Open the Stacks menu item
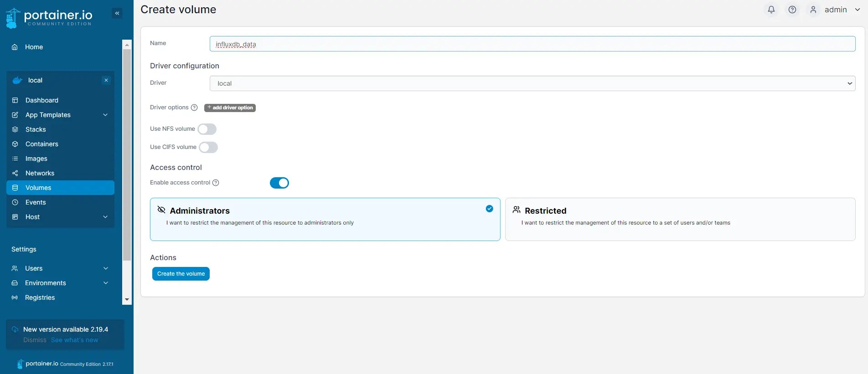Screen dimensions: 868x374 [x=60, y=129]
